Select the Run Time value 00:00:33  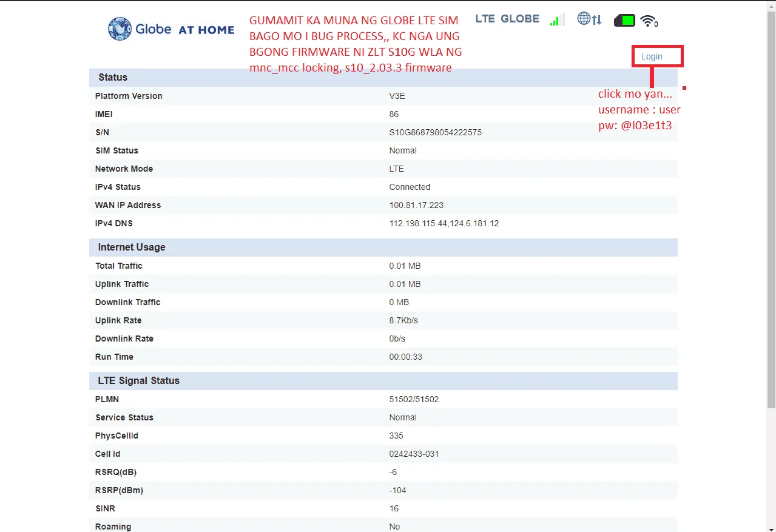pos(406,357)
